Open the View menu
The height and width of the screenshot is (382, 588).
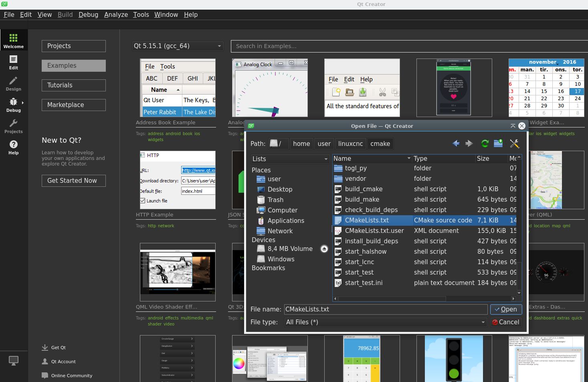point(44,14)
